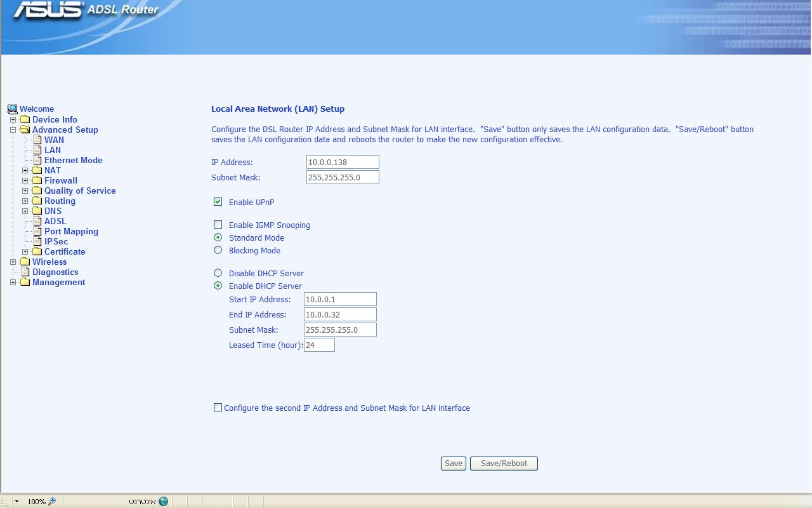Check the Enable IGMP Snooping checkbox
This screenshot has width=812, height=508.
(218, 225)
